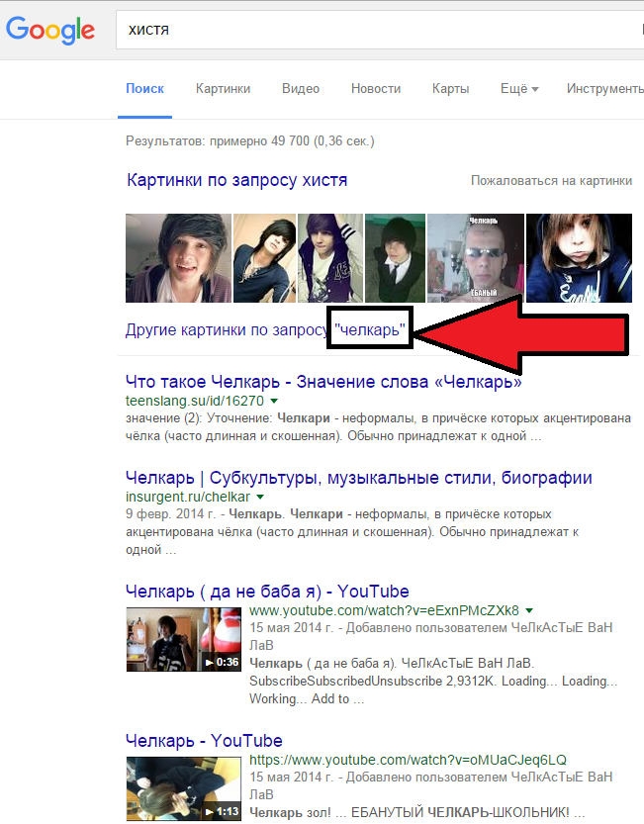Select the Новости tab
Viewport: 644px width, 824px height.
tap(376, 89)
